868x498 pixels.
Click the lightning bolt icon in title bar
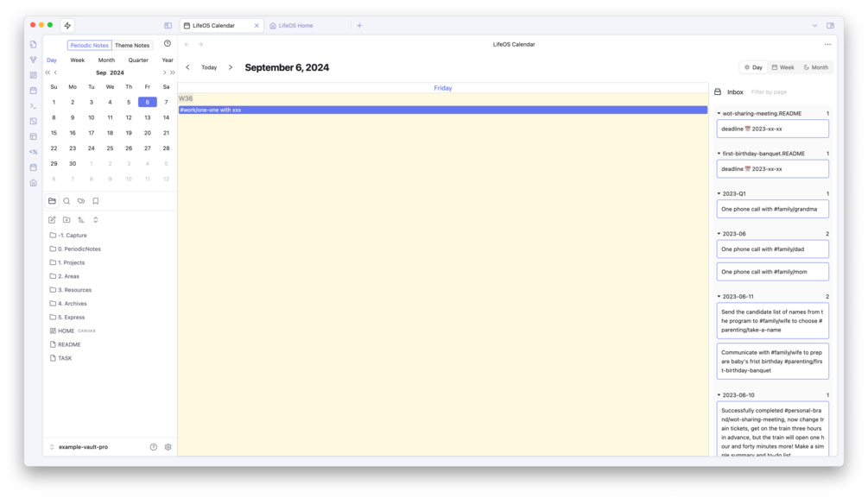pos(67,25)
